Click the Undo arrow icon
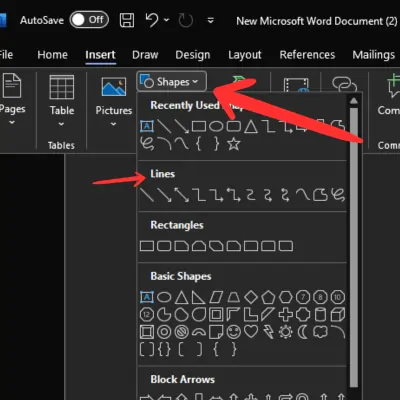400x400 pixels. click(151, 20)
